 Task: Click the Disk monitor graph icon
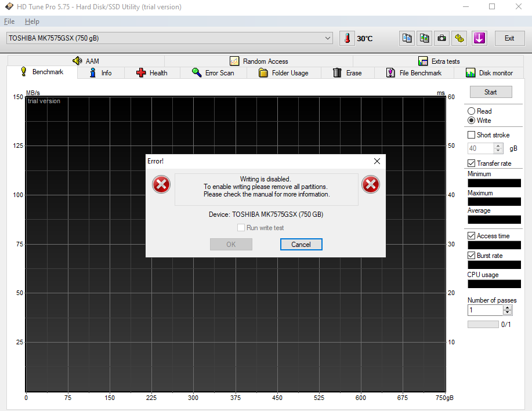click(471, 72)
